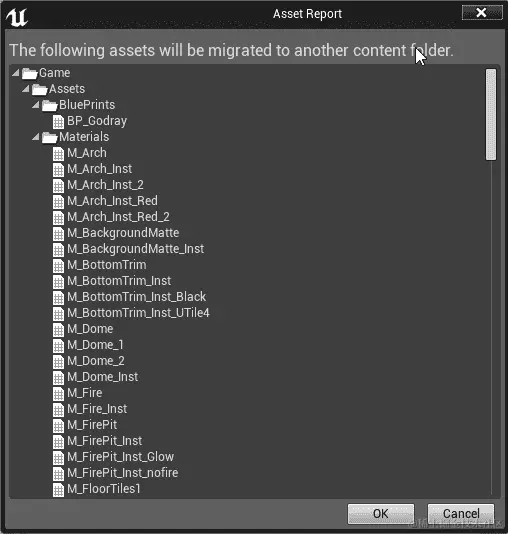This screenshot has height=534, width=508.
Task: Click the Unreal Engine logo icon
Action: click(17, 17)
